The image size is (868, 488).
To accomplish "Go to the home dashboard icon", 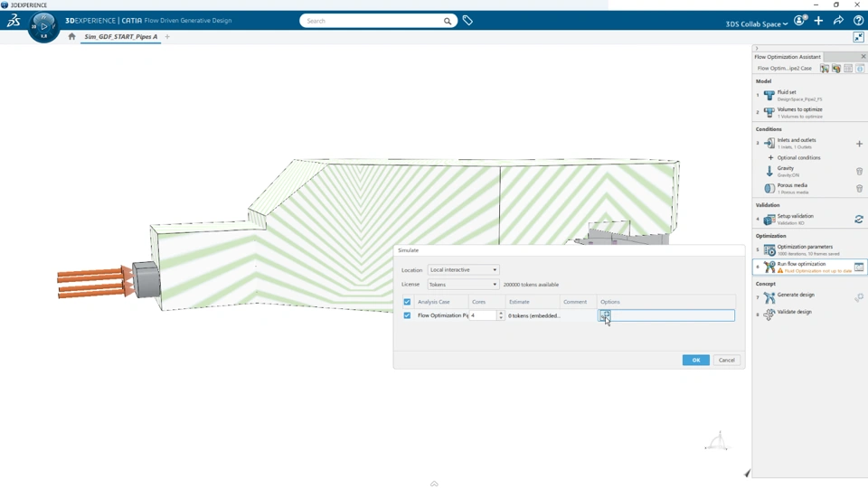I will (71, 36).
